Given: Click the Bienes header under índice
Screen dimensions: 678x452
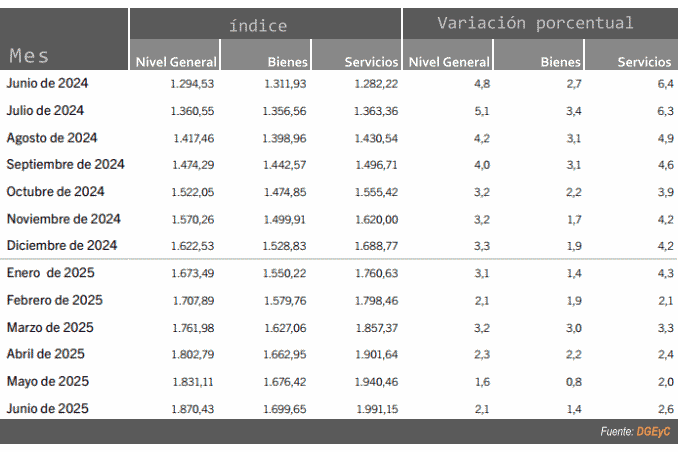Looking at the screenshot, I should (288, 62).
